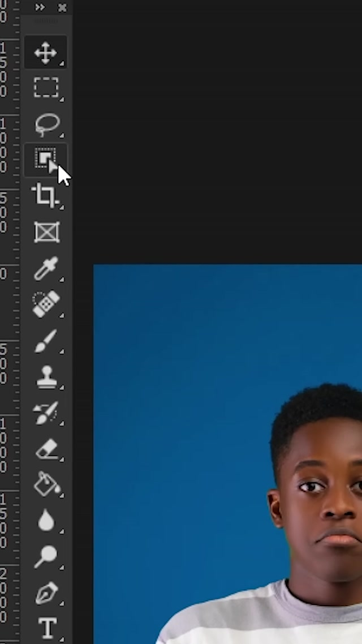This screenshot has width=362, height=644.
Task: Collapse toolbar with double-arrow icon
Action: point(40,7)
